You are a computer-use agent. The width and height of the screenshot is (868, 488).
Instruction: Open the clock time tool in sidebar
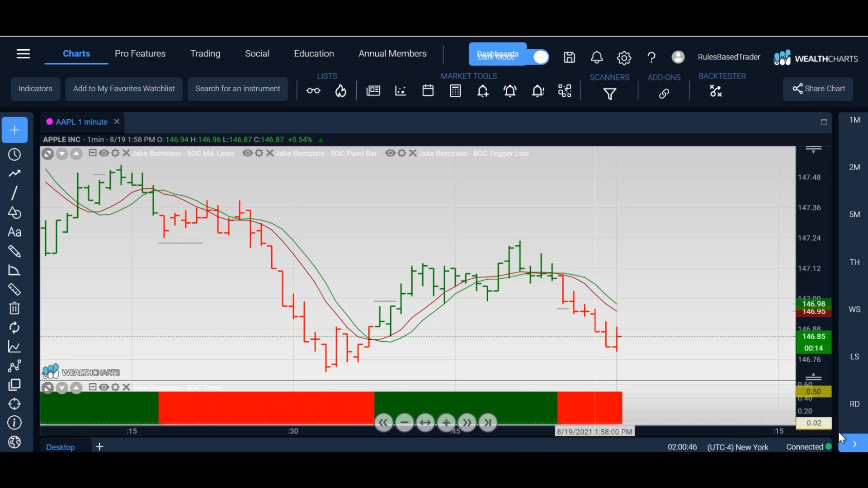click(x=14, y=155)
